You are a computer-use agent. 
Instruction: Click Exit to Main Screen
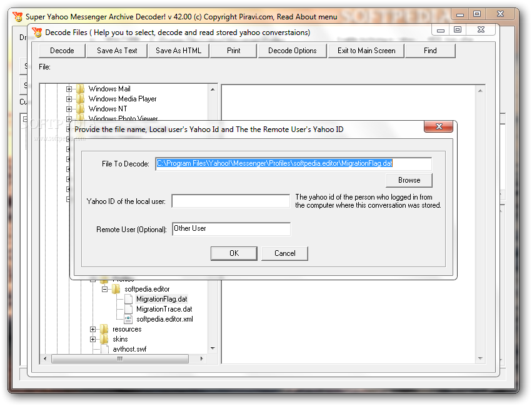366,51
